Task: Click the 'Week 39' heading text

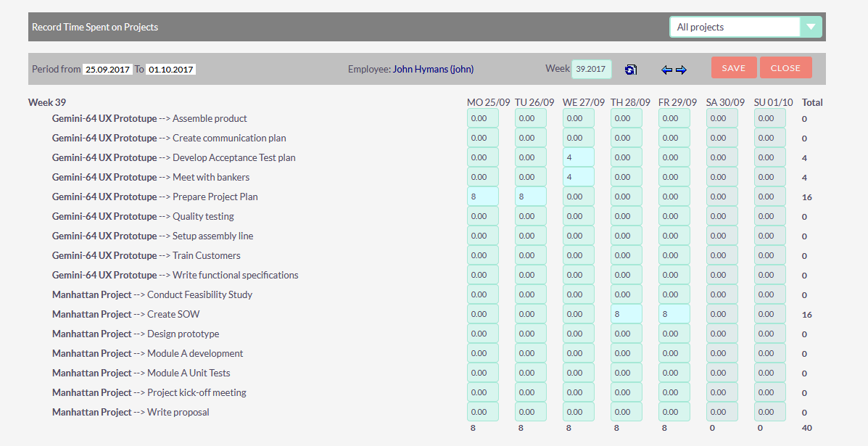Action: point(47,102)
